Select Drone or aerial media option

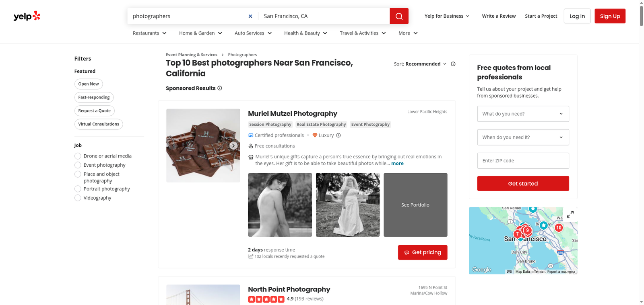78,156
